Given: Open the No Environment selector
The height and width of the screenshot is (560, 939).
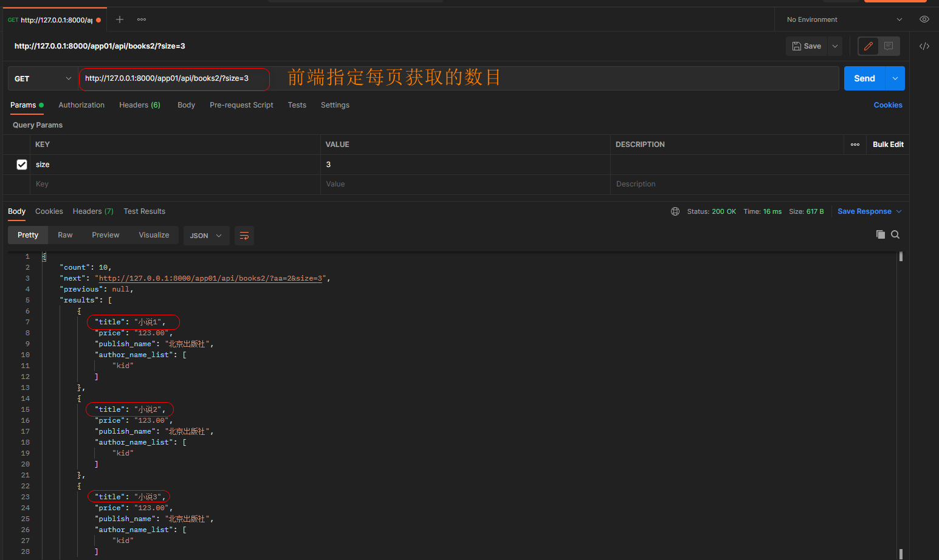Looking at the screenshot, I should pos(844,19).
